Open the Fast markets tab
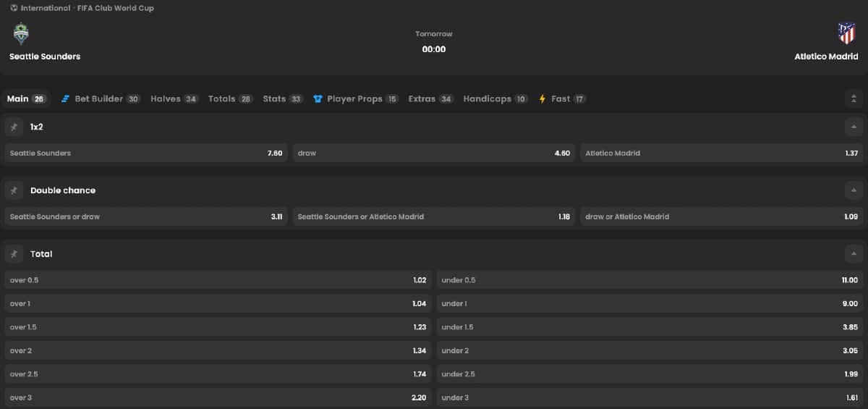Image resolution: width=868 pixels, height=409 pixels. pos(562,99)
